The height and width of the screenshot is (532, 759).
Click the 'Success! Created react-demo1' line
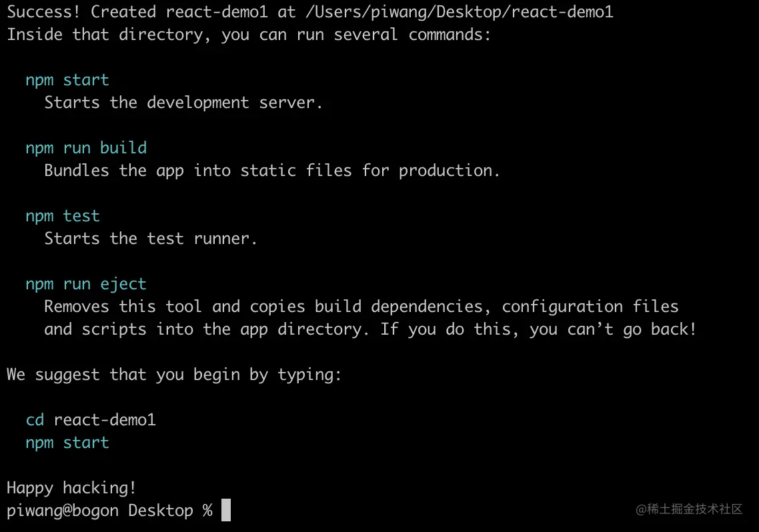[310, 12]
